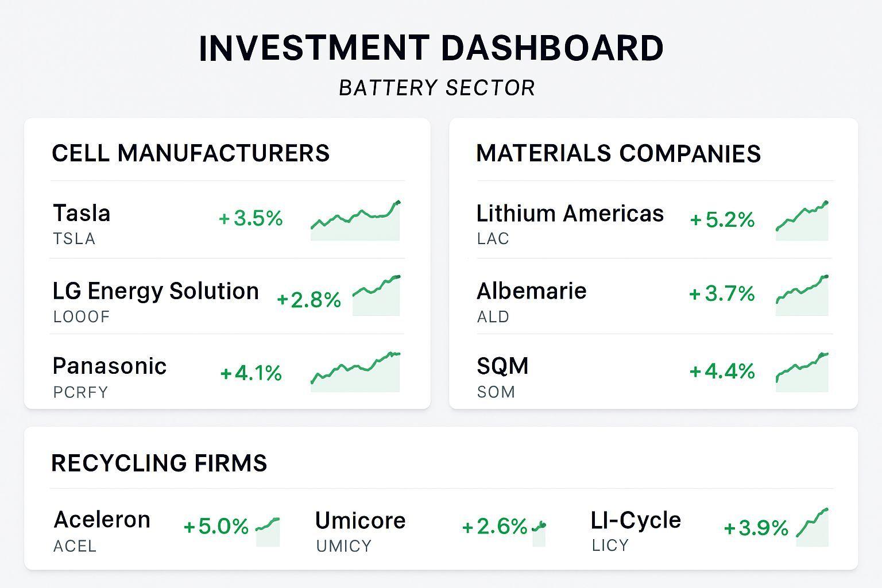Click the +5.2% change for Lithium Americas
882x588 pixels.
click(x=722, y=219)
